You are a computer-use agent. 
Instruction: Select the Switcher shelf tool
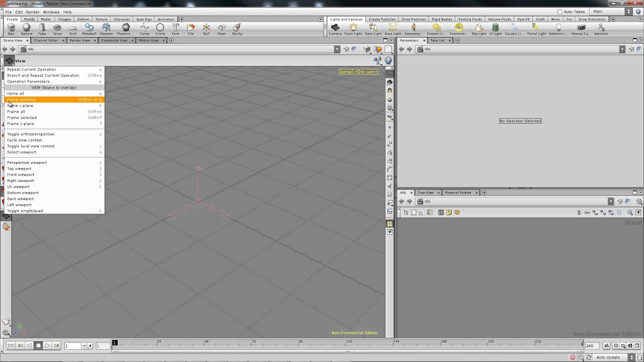pyautogui.click(x=601, y=30)
